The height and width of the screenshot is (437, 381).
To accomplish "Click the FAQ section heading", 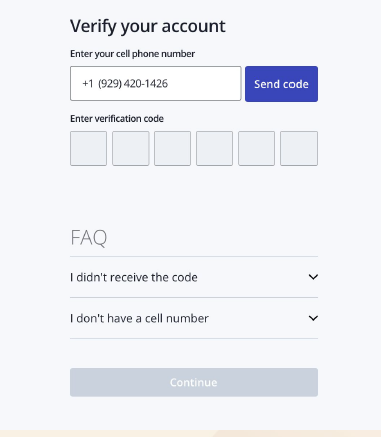I will coord(89,238).
